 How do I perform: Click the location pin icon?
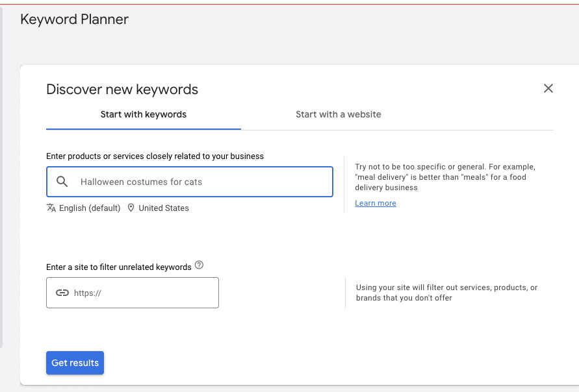[x=131, y=208]
